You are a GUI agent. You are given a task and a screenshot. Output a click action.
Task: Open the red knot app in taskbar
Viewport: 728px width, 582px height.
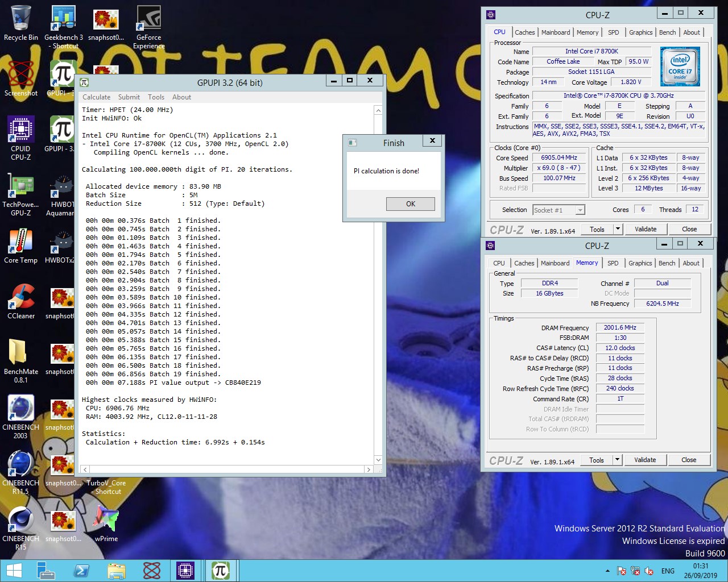tap(152, 571)
